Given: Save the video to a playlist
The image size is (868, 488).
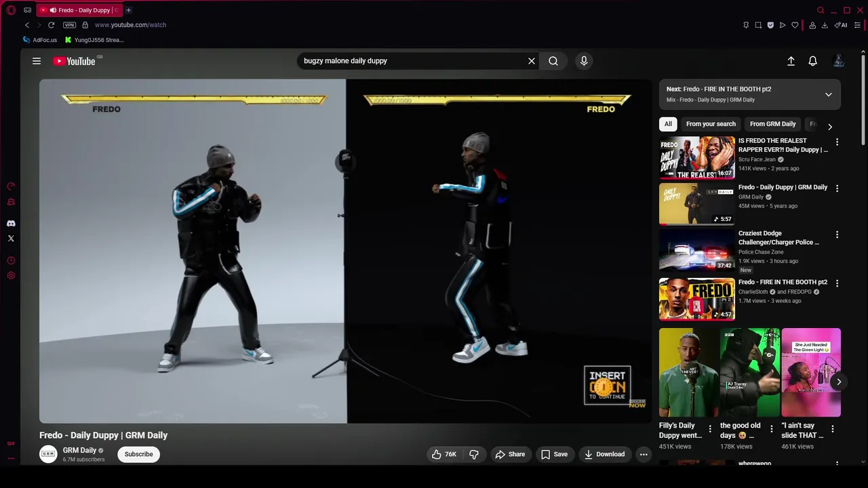Looking at the screenshot, I should pyautogui.click(x=554, y=454).
